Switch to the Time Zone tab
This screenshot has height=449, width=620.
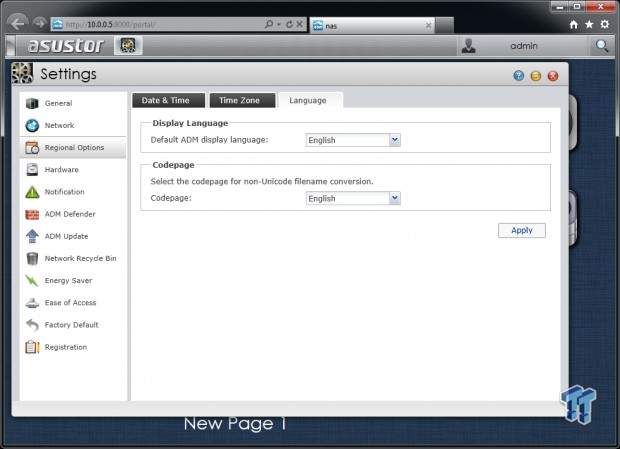click(x=242, y=100)
